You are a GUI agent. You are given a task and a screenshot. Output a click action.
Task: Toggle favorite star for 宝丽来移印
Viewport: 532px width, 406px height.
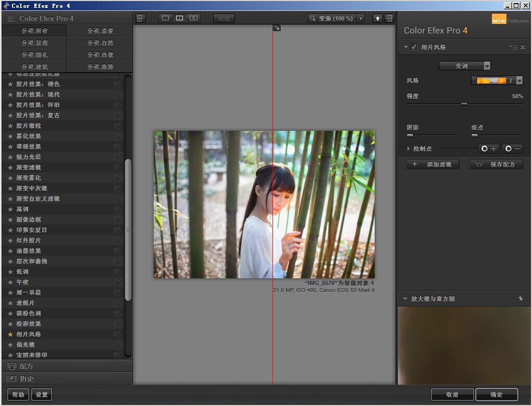tap(10, 355)
